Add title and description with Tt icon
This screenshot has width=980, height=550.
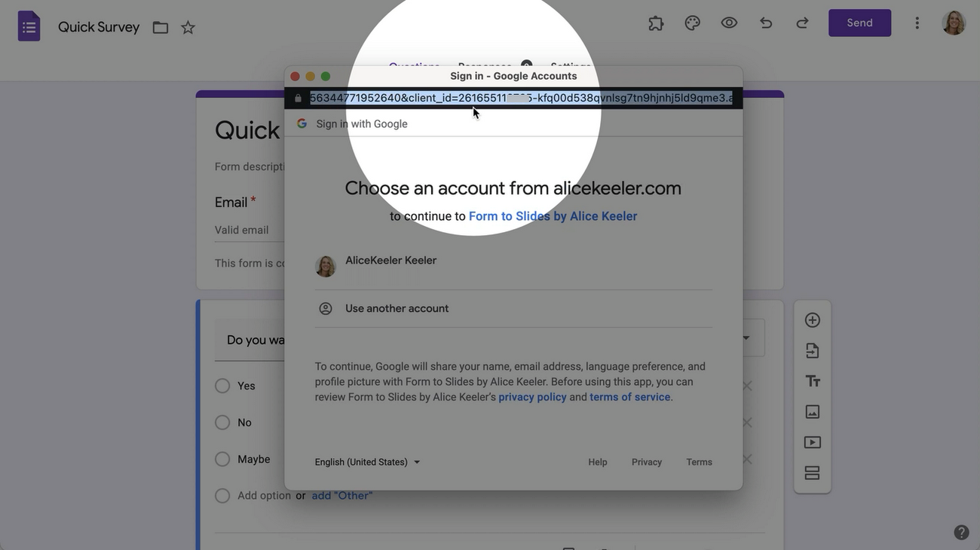coord(813,381)
